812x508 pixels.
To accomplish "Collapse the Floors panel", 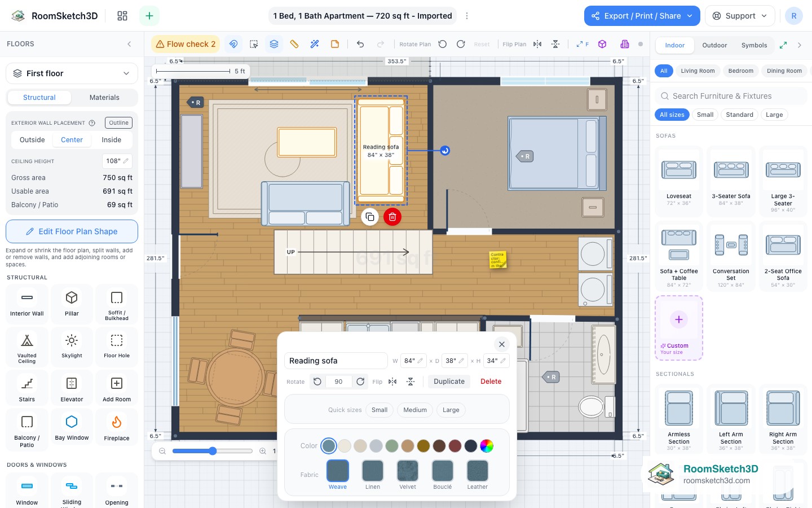I will point(129,44).
